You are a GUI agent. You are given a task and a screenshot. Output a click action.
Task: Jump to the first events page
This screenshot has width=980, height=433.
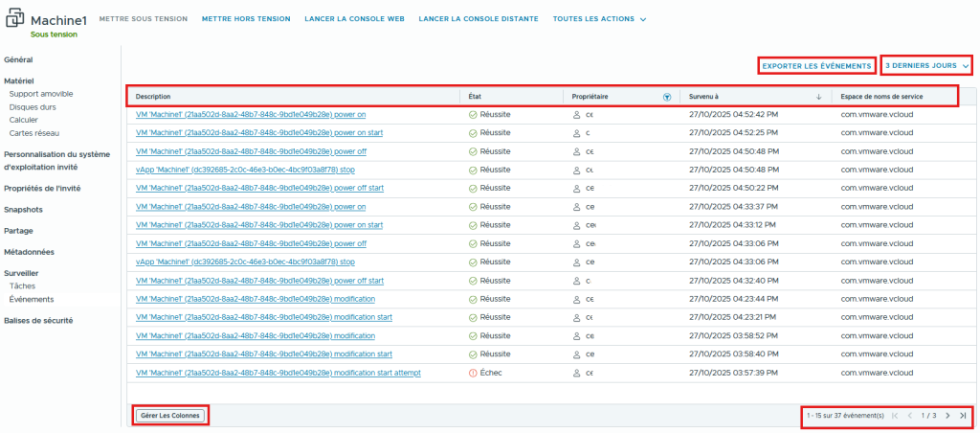(x=895, y=416)
